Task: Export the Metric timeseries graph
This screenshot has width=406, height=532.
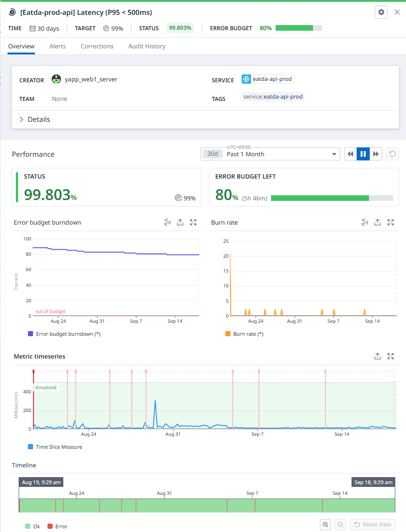Action: pyautogui.click(x=378, y=356)
